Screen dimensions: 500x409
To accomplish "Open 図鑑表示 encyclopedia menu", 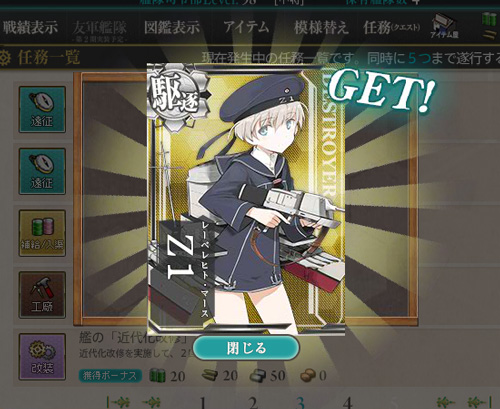I will (172, 27).
